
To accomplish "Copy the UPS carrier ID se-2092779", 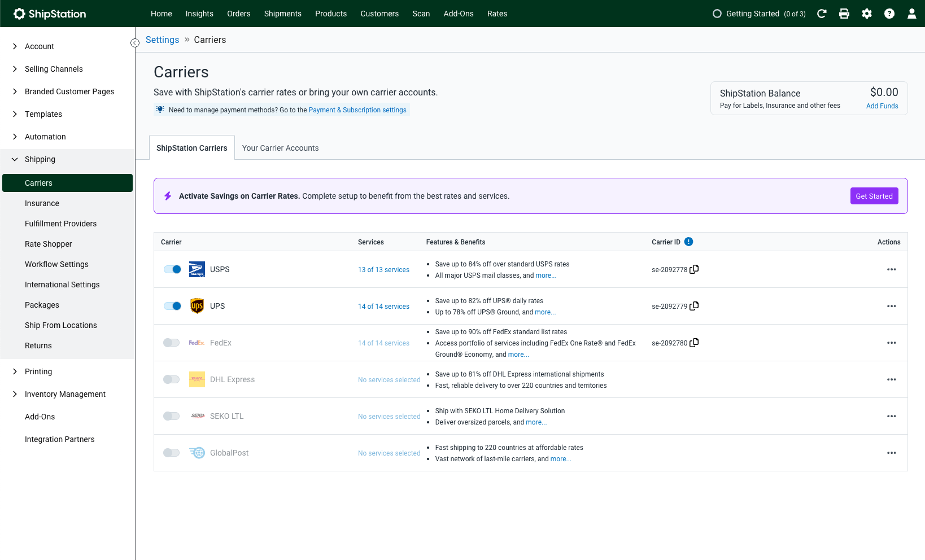I will [695, 306].
